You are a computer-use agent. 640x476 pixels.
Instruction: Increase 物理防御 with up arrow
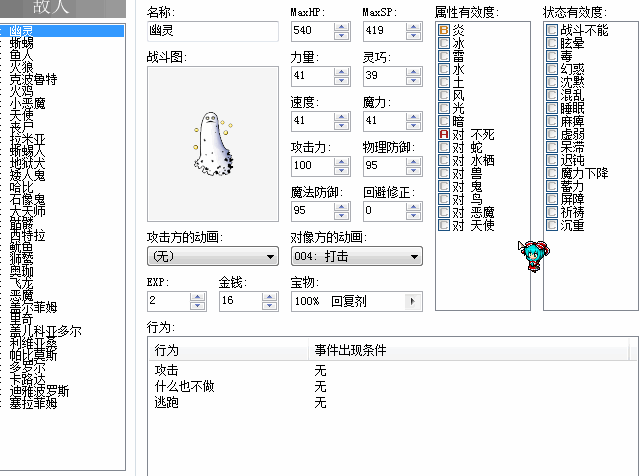coord(413,162)
